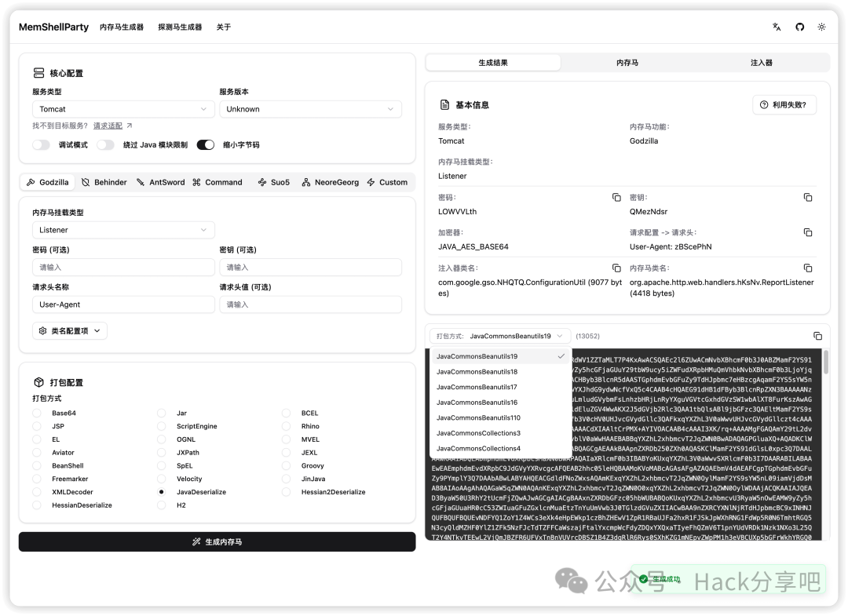Switch to the 注入器 tab
Screen dimensions: 848x616
(x=761, y=63)
